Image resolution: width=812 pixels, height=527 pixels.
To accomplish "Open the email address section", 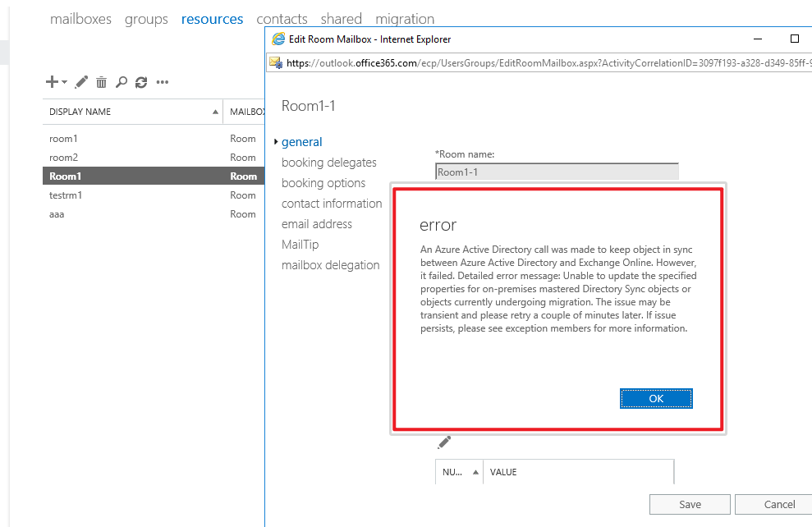I will (316, 224).
